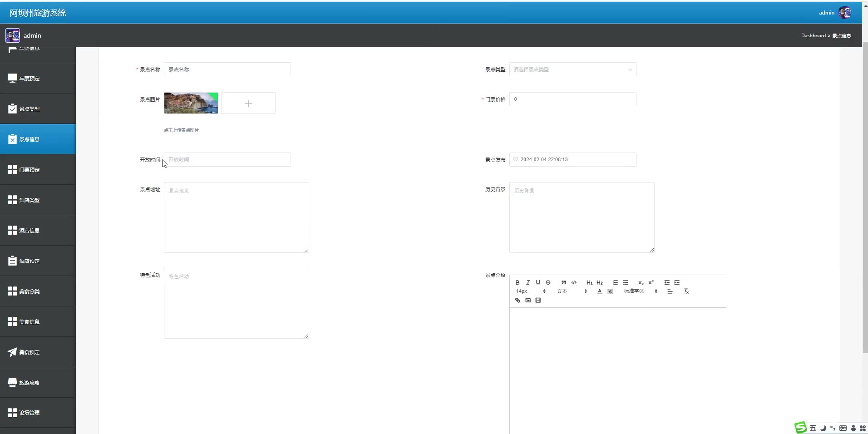
Task: Open 酒店类型 in the sidebar
Action: click(38, 200)
